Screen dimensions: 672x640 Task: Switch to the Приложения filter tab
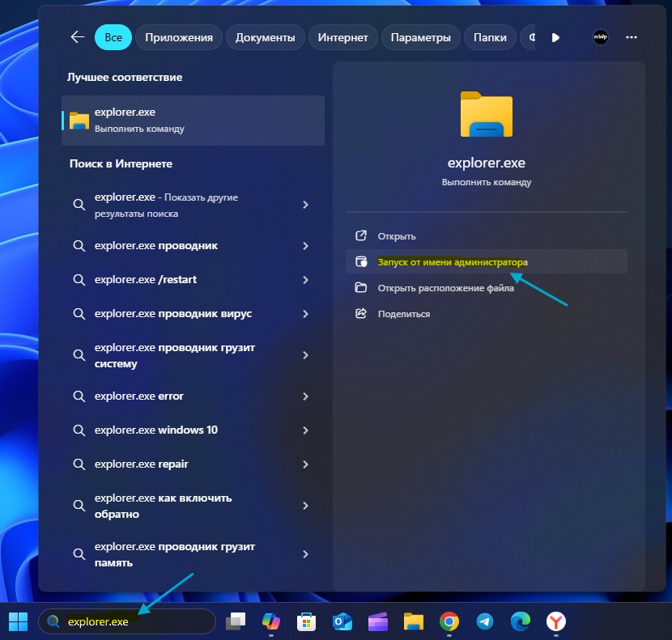pyautogui.click(x=179, y=37)
